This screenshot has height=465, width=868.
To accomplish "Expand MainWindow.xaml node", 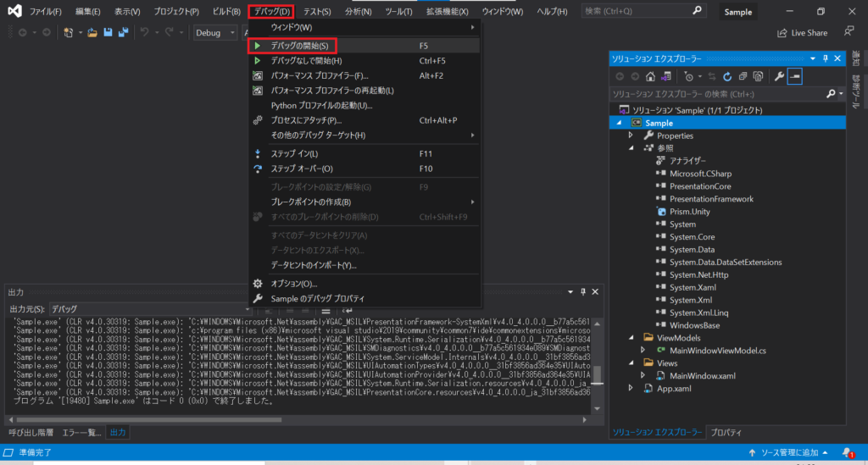I will pyautogui.click(x=643, y=375).
